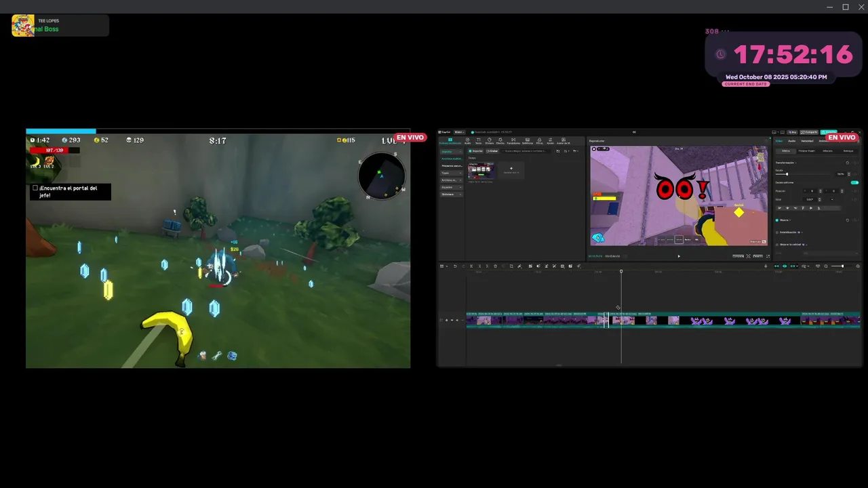868x488 pixels.
Task: Redo the edit in the timeline toolbar
Action: point(463,266)
